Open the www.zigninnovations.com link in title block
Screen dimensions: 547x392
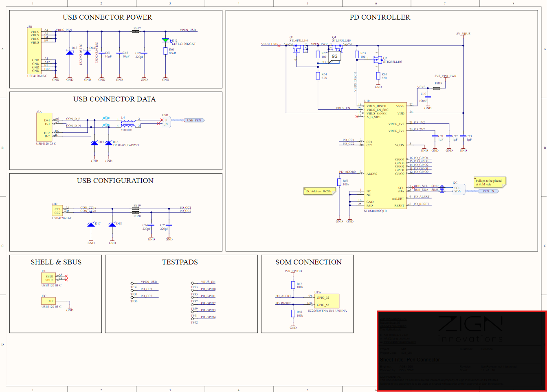tap(400, 341)
